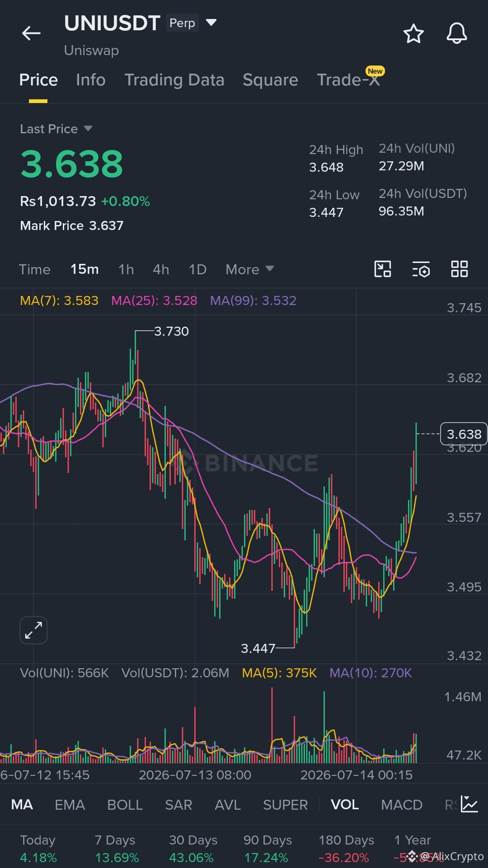
Task: Select the 4h timeframe
Action: 161,269
